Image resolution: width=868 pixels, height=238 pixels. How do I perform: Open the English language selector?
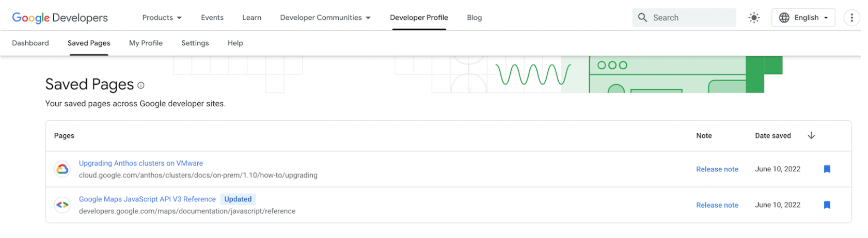[803, 18]
